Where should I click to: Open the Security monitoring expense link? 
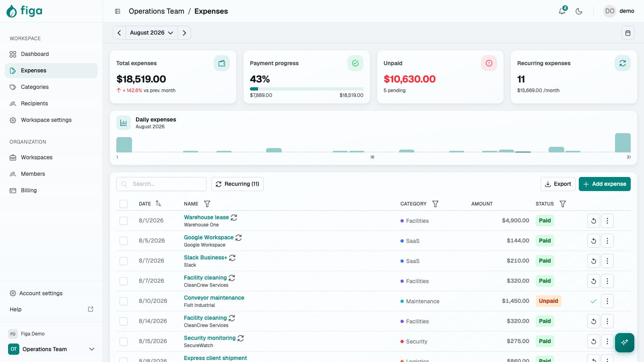click(x=210, y=338)
